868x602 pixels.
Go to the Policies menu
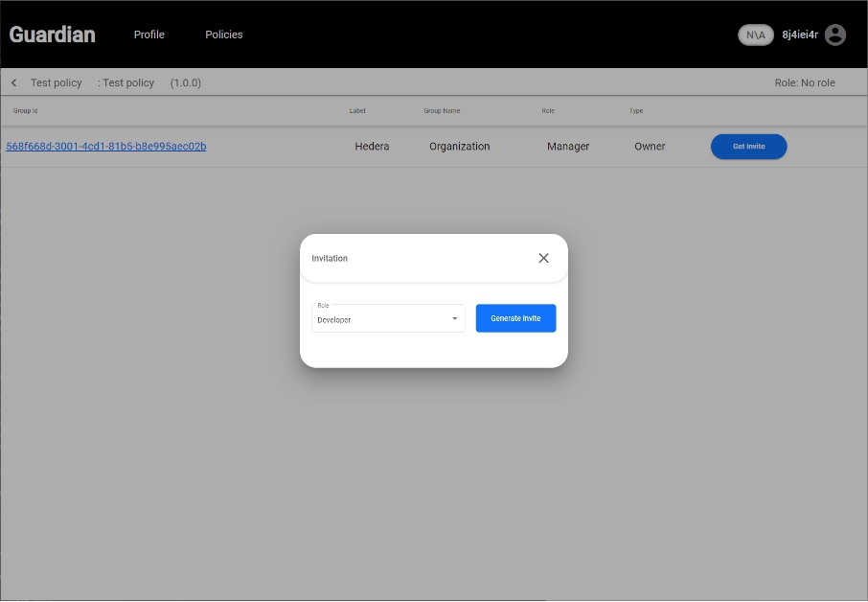224,35
